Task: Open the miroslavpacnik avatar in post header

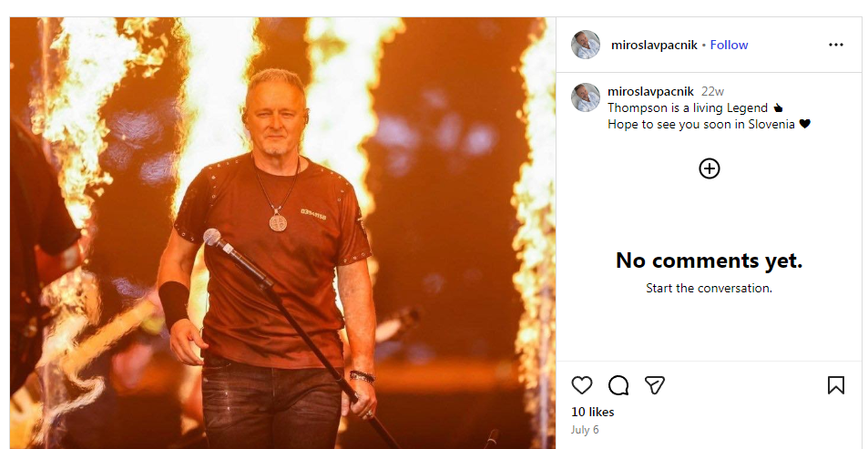Action: 586,45
